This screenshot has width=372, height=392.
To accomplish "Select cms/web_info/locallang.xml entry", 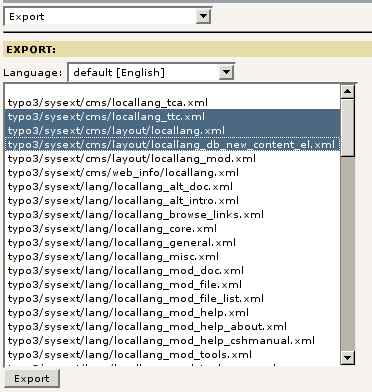I will 173,172.
